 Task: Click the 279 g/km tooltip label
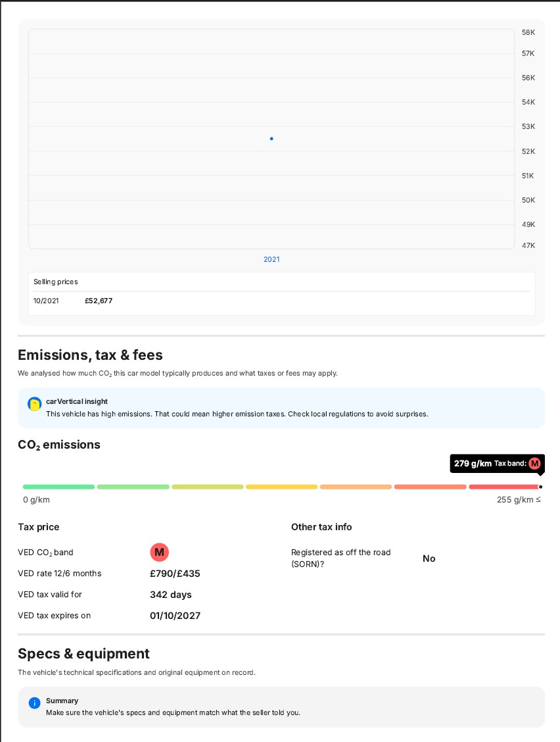(x=473, y=463)
